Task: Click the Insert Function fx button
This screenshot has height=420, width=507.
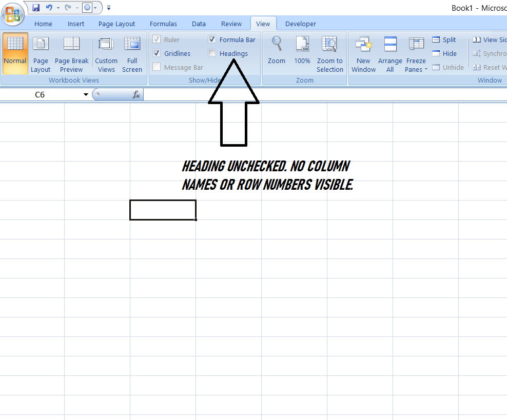Action: (x=135, y=94)
